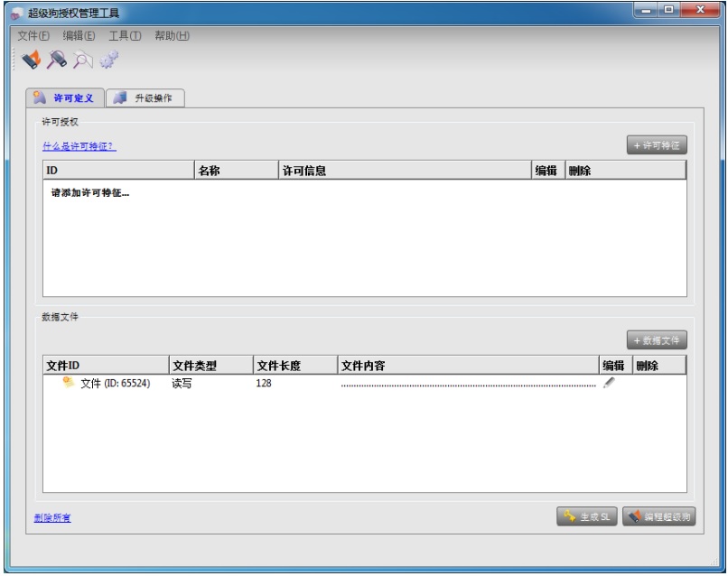Click the dongle with magnifier toolbar icon
This screenshot has width=728, height=576.
point(58,60)
